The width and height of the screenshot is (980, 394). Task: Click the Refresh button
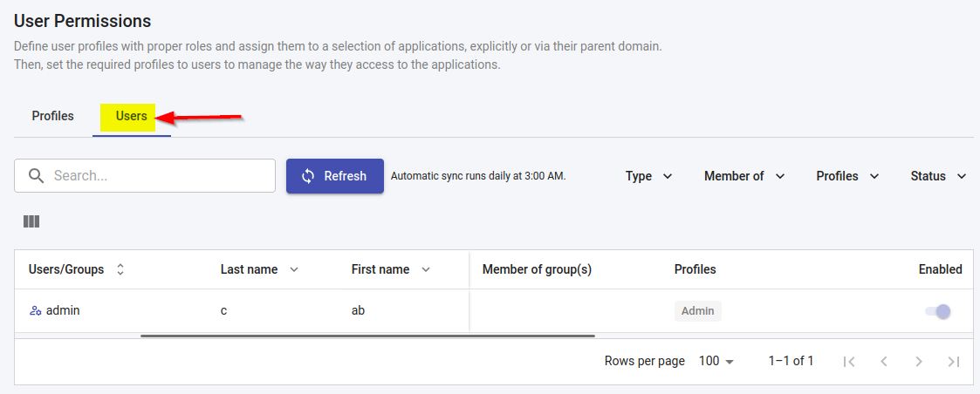[x=335, y=176]
